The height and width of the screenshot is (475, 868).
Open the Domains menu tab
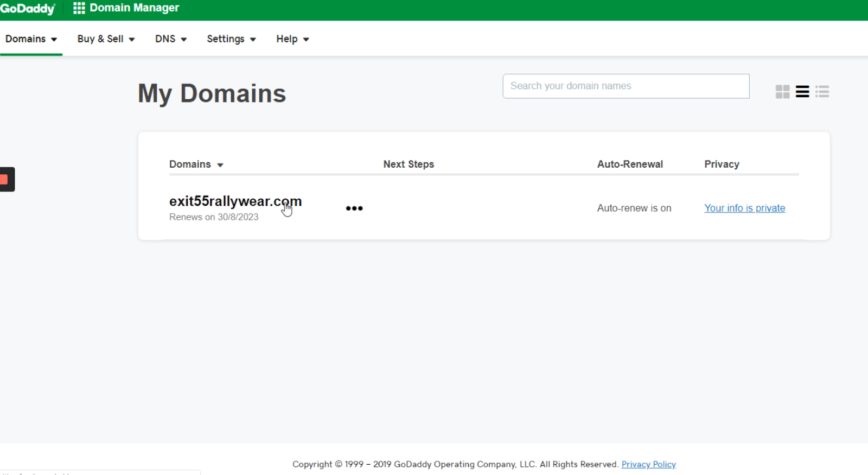coord(31,39)
